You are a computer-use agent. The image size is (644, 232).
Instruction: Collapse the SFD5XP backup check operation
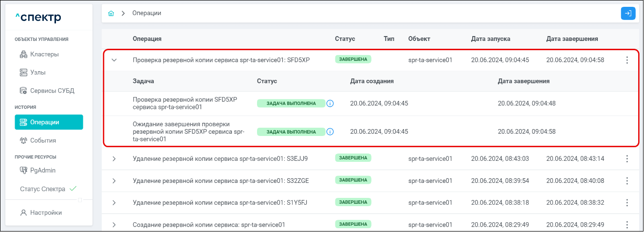point(114,60)
